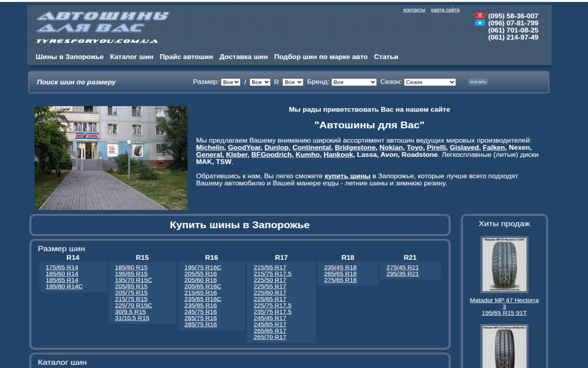
Task: Open the Dunlop brand link
Action: [x=277, y=148]
